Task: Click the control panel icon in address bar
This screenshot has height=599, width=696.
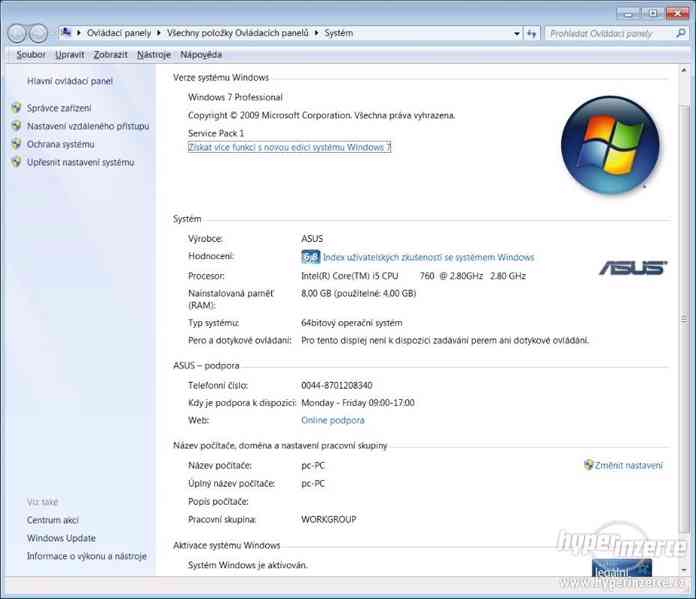Action: pyautogui.click(x=66, y=32)
